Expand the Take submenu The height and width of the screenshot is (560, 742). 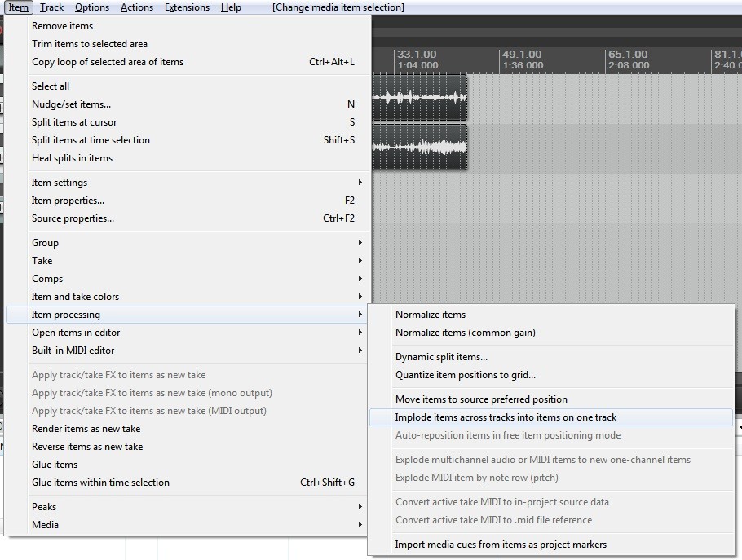188,261
